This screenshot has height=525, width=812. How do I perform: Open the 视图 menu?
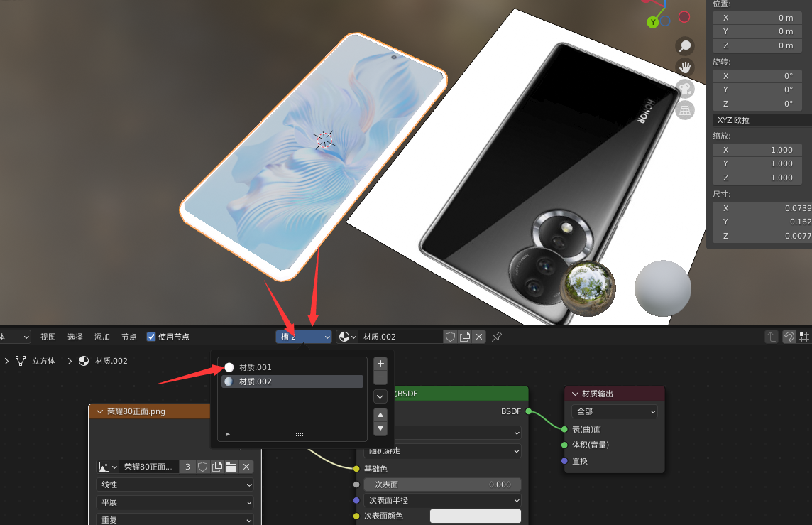click(x=48, y=337)
